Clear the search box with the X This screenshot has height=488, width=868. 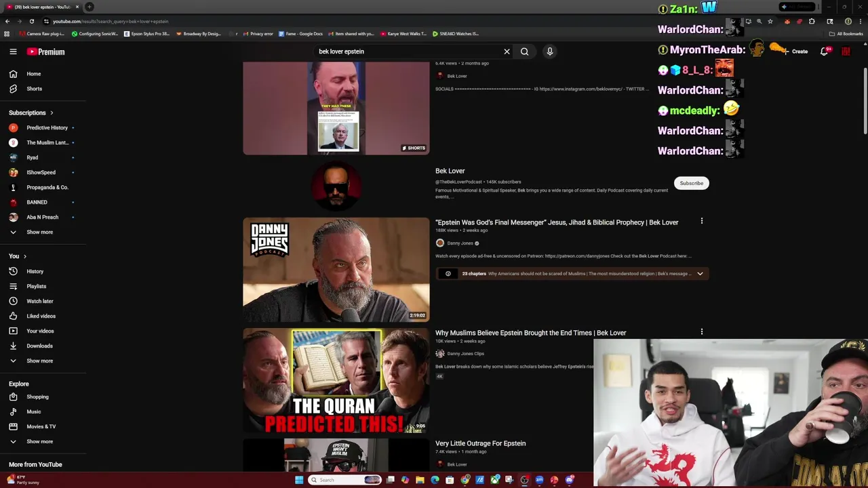point(507,52)
